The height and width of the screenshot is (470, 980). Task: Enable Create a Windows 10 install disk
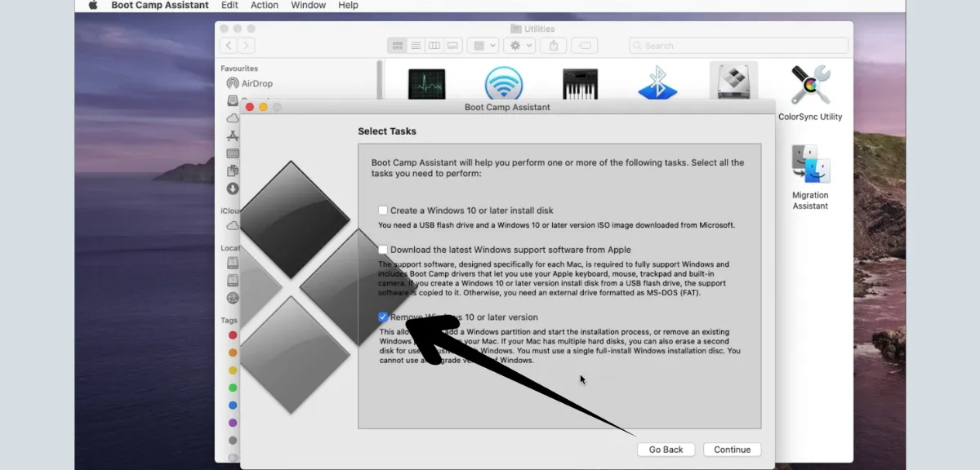(383, 211)
